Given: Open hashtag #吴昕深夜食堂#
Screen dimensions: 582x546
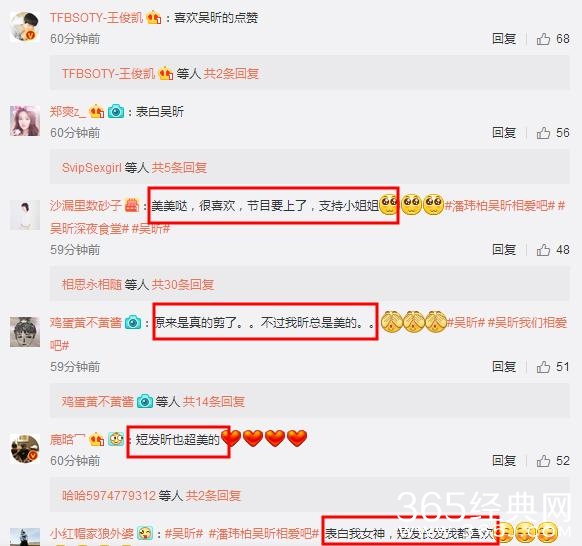Looking at the screenshot, I should (x=89, y=229).
